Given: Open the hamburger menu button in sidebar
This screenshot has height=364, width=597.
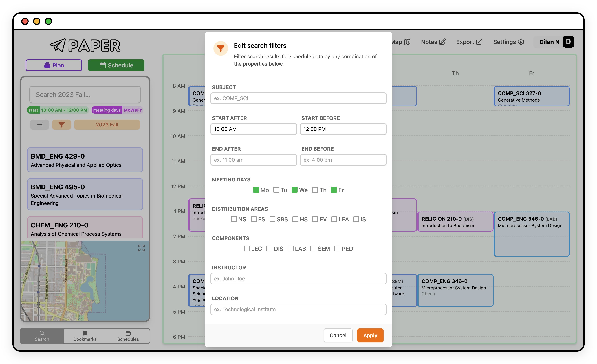Looking at the screenshot, I should [39, 124].
